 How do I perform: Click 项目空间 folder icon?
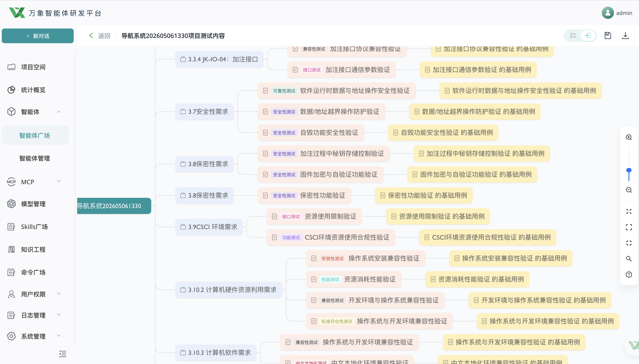(x=11, y=67)
